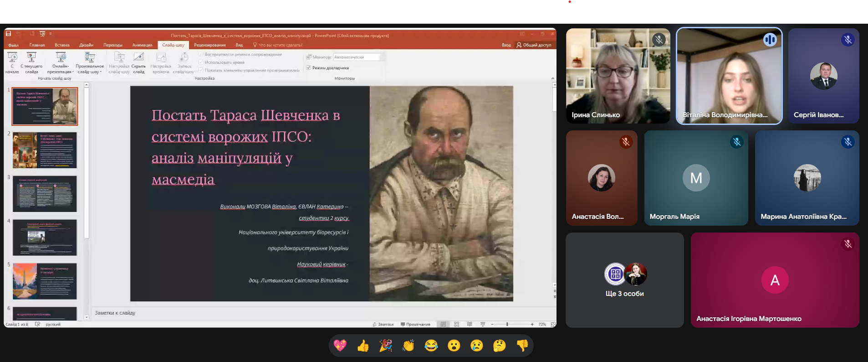Click the 'Заметки' status bar button
This screenshot has height=362, width=868.
[383, 324]
